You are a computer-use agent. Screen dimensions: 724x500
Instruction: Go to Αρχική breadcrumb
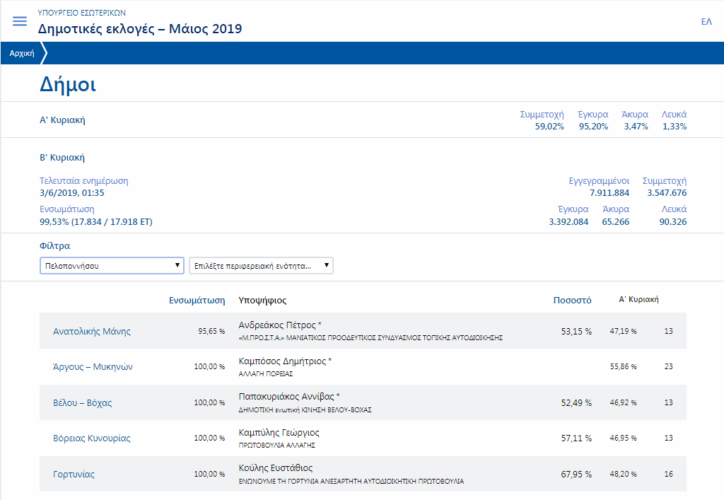click(22, 54)
